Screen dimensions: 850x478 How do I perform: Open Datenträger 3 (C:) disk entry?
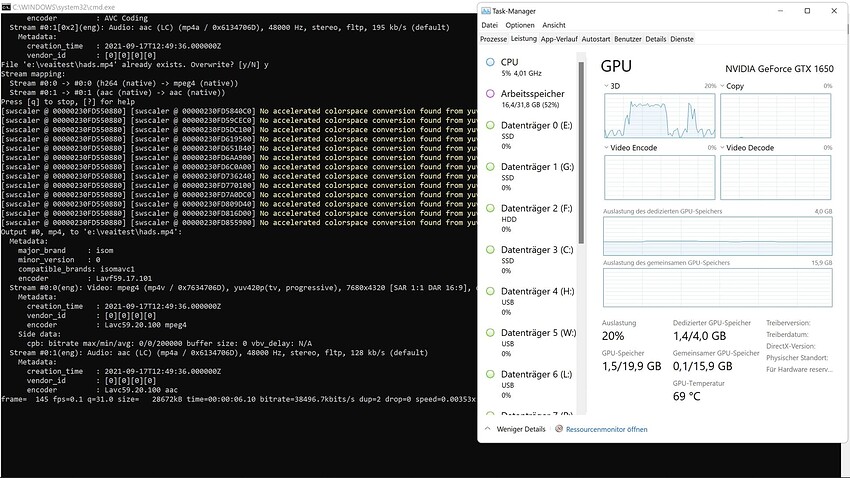(530, 260)
